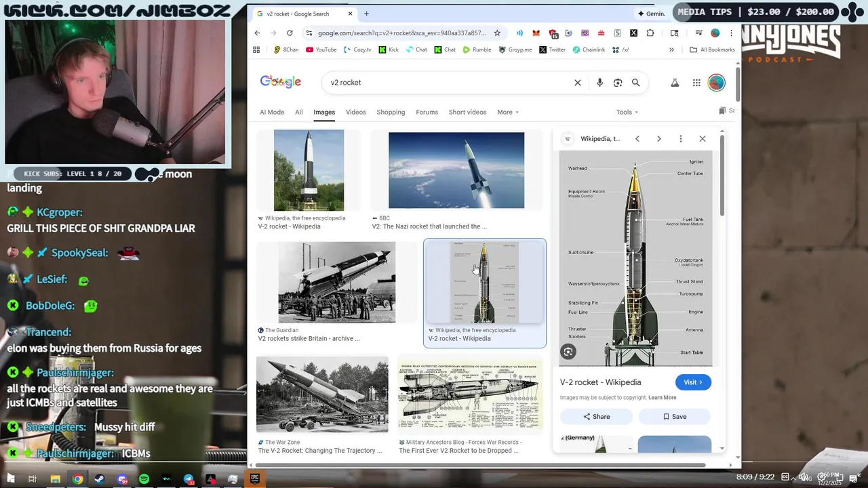
Task: Switch to Short videos tab
Action: pos(467,112)
